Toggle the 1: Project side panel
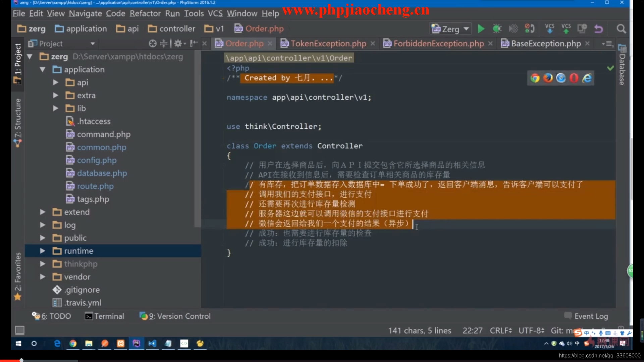Image resolution: width=644 pixels, height=362 pixels. [x=17, y=64]
